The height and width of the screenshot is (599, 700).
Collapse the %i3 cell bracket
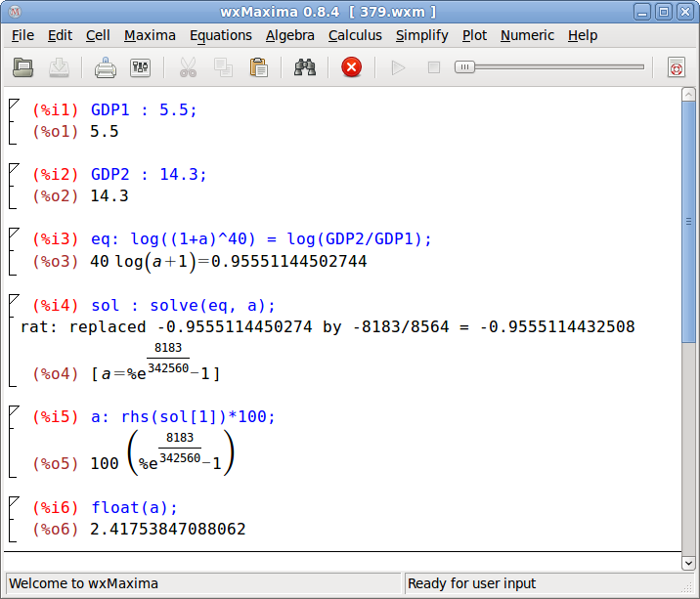tap(14, 251)
